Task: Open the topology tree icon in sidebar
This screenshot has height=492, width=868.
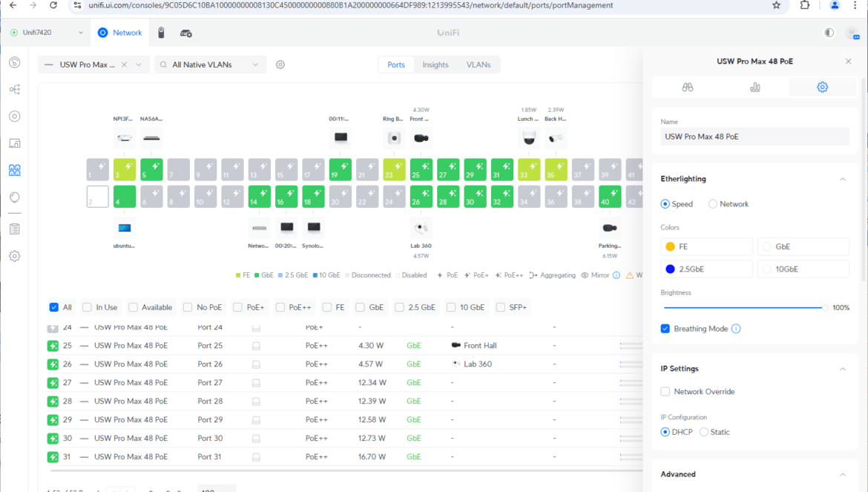Action: click(15, 89)
